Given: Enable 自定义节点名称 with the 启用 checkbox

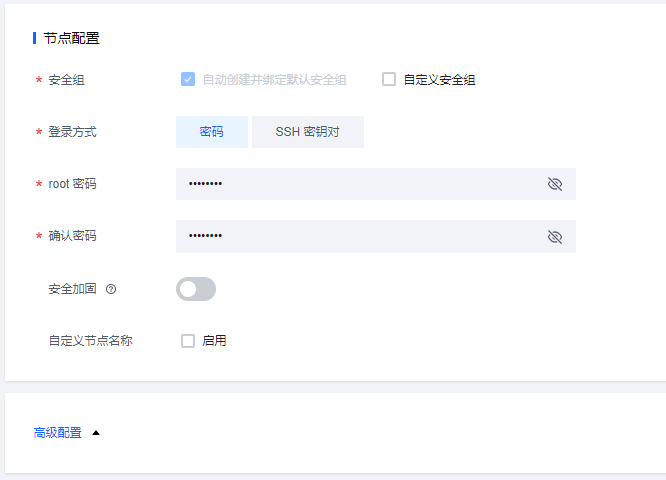Looking at the screenshot, I should coord(188,341).
